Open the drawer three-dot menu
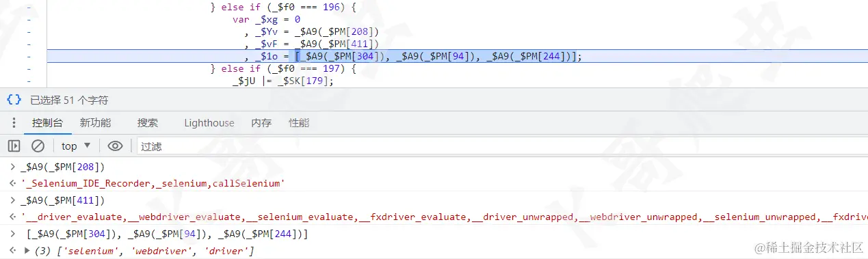868x259 pixels. pyautogui.click(x=14, y=123)
